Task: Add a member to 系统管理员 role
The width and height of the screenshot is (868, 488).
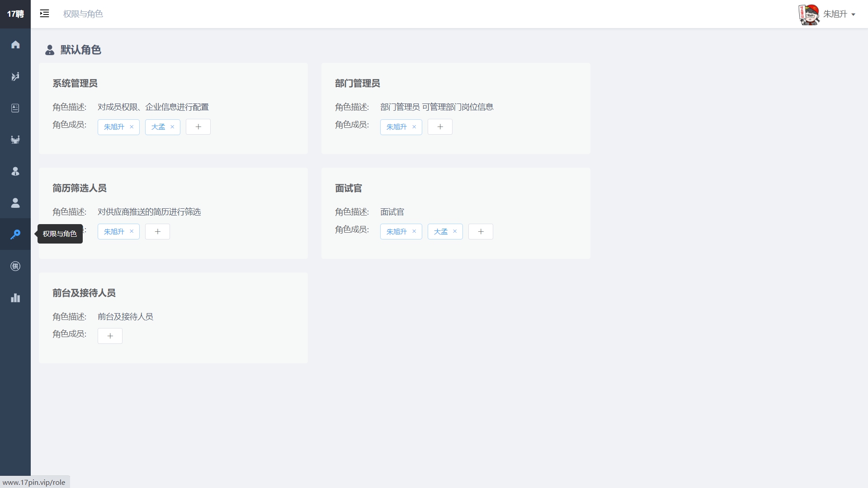Action: click(198, 127)
